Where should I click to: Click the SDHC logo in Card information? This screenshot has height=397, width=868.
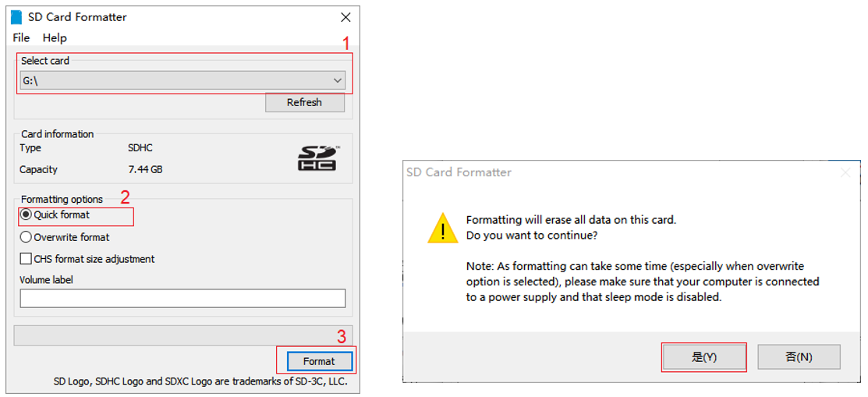coord(318,158)
